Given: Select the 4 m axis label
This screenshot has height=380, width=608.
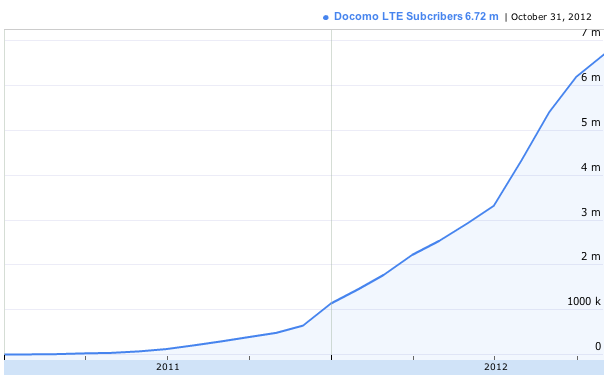Looking at the screenshot, I should tap(591, 168).
